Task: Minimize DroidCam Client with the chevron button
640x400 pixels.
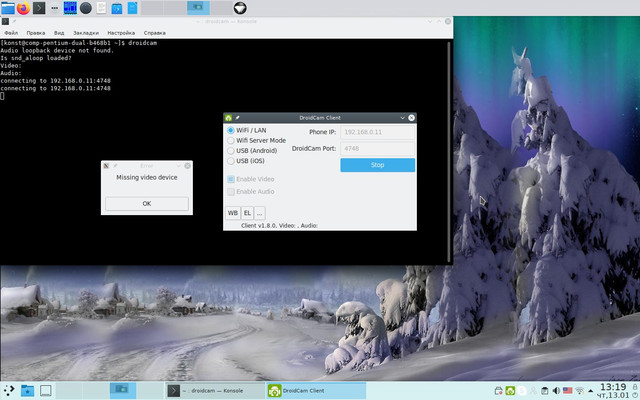Action: click(402, 118)
